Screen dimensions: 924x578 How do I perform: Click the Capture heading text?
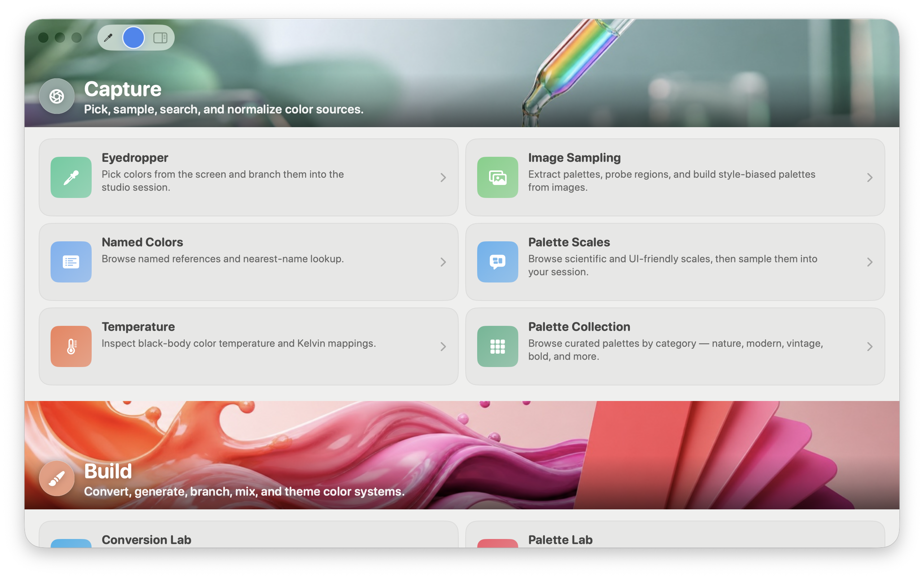pyautogui.click(x=123, y=90)
